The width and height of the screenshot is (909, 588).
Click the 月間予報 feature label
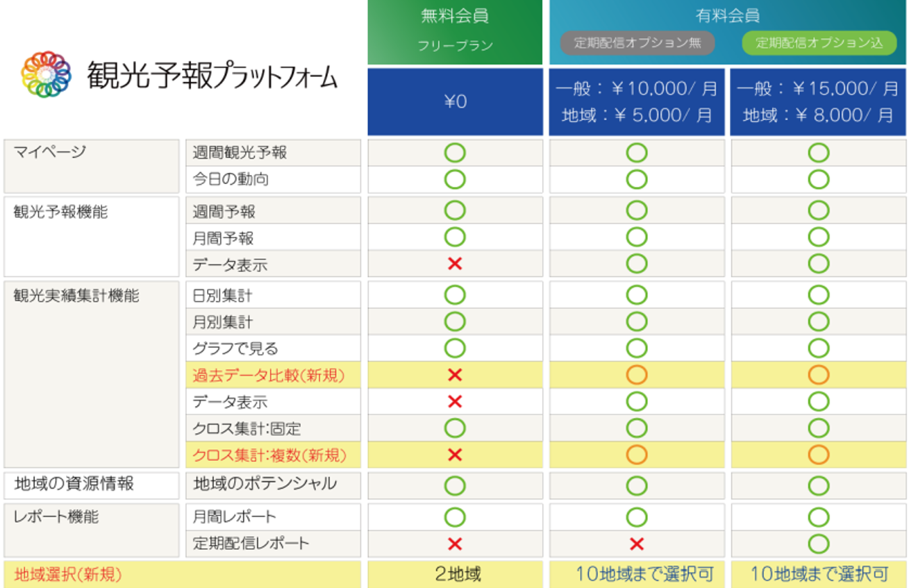click(223, 238)
